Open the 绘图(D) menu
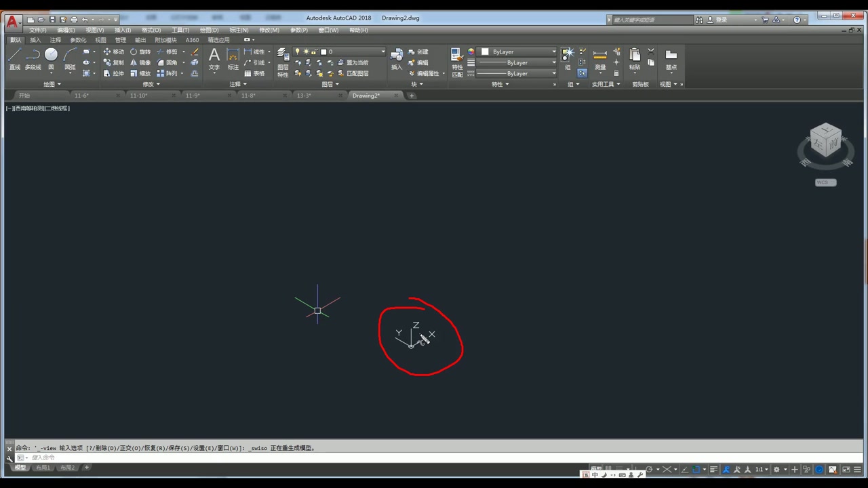The image size is (868, 488). pos(210,30)
